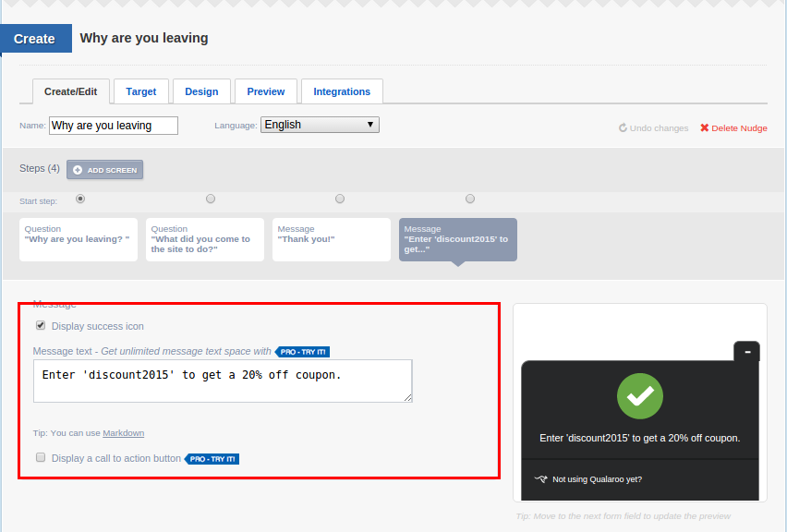Click the green success checkmark in preview
The height and width of the screenshot is (532, 787).
(640, 396)
